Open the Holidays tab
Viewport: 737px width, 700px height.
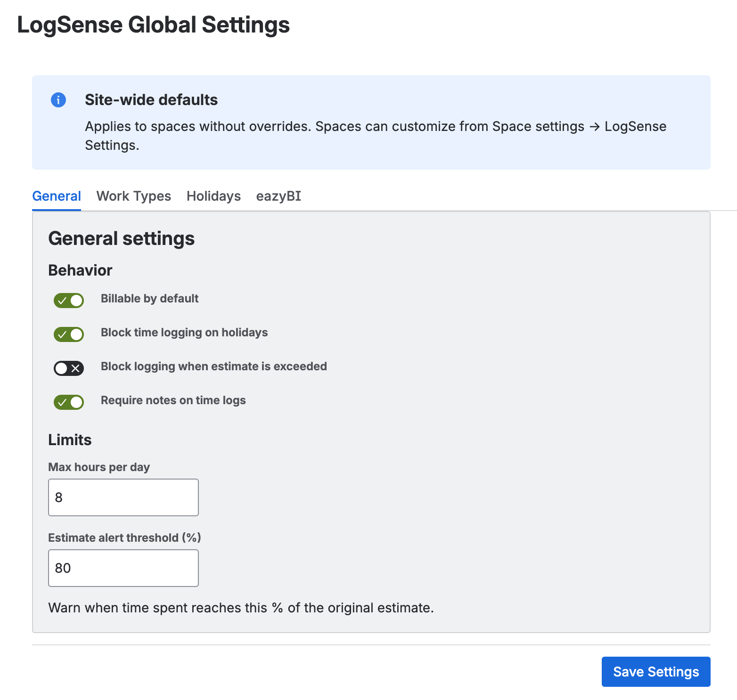213,196
